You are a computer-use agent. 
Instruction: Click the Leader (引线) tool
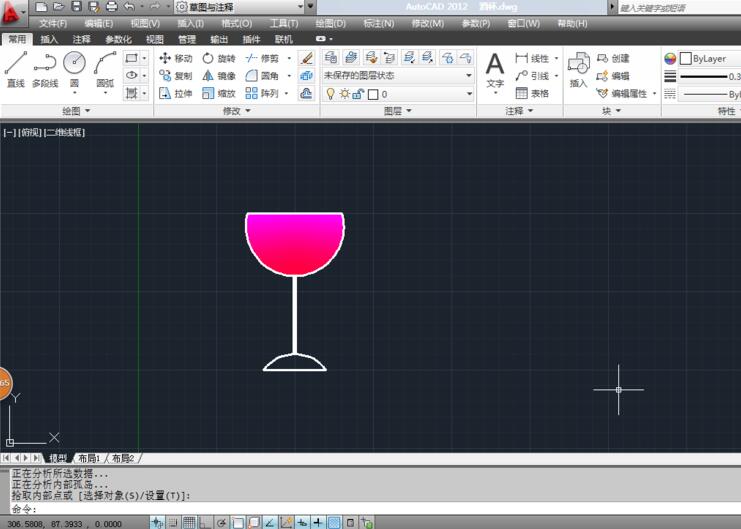pyautogui.click(x=532, y=76)
